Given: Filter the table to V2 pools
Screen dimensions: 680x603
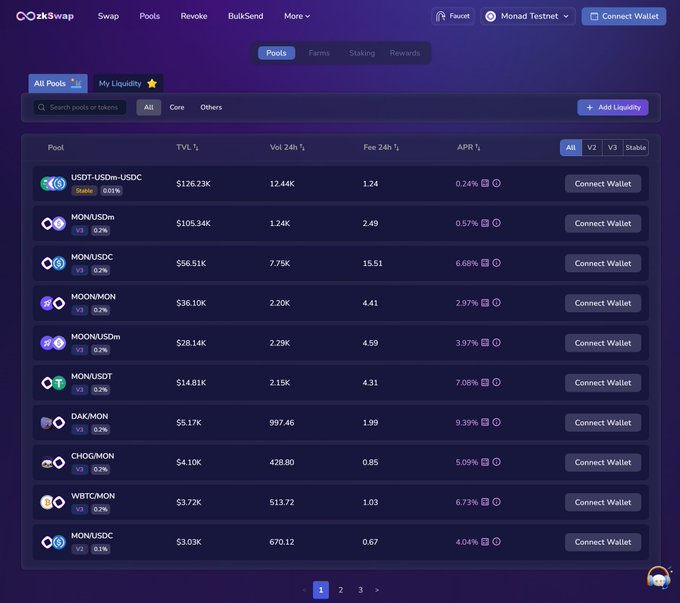Looking at the screenshot, I should coord(592,147).
